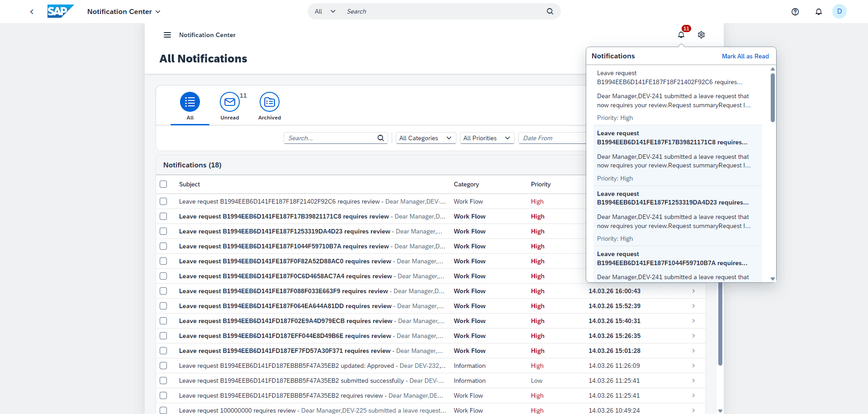The width and height of the screenshot is (868, 414).
Task: Click the bell icon with 11 badge
Action: click(x=681, y=34)
